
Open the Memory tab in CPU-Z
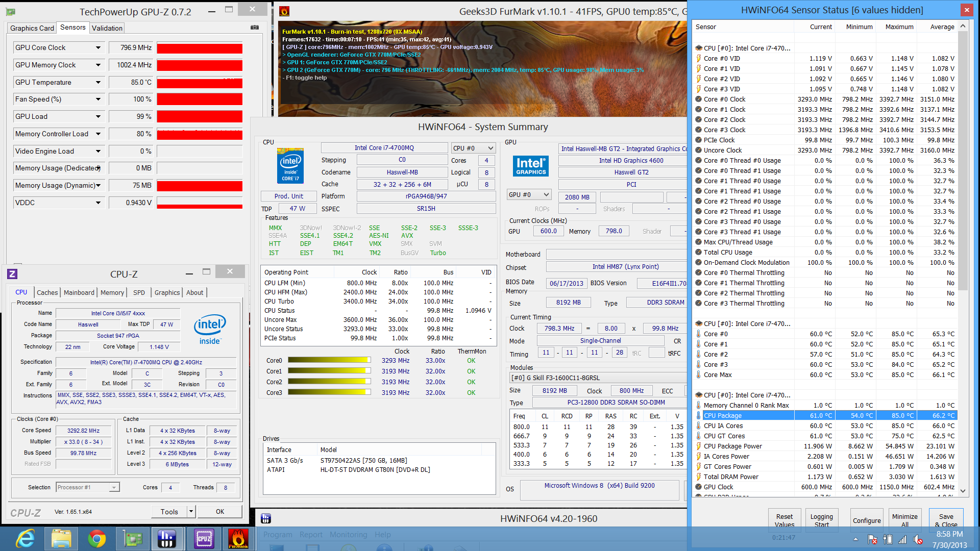tap(112, 292)
